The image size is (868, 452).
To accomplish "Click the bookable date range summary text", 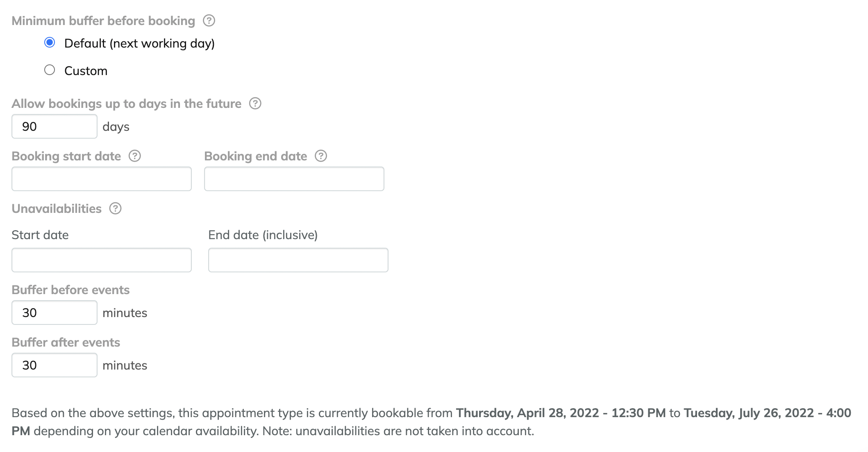I will (432, 422).
